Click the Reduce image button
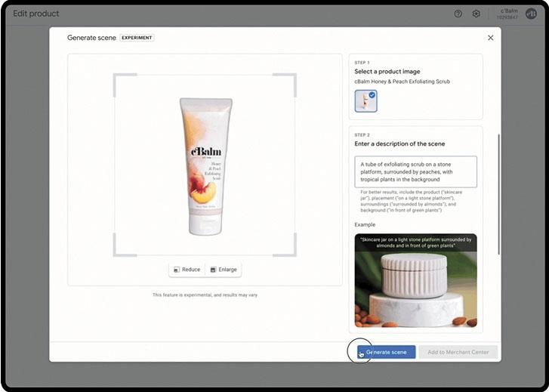Viewport: 549px width, 392px height. 187,270
